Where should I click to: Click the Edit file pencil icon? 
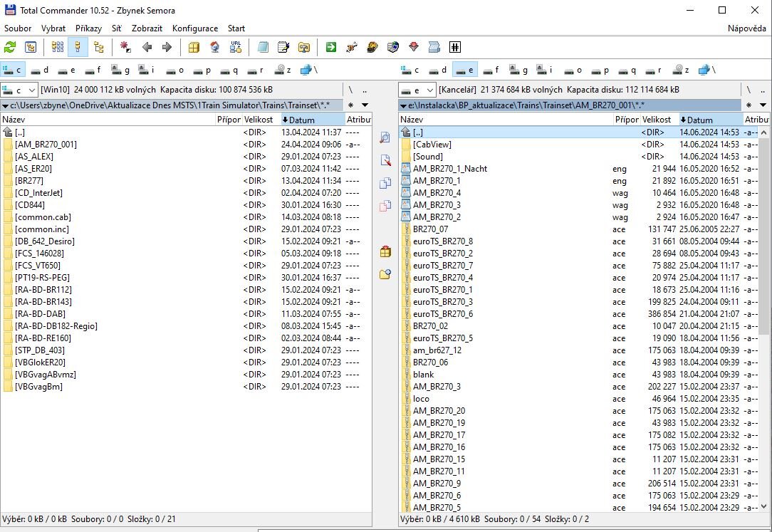385,160
